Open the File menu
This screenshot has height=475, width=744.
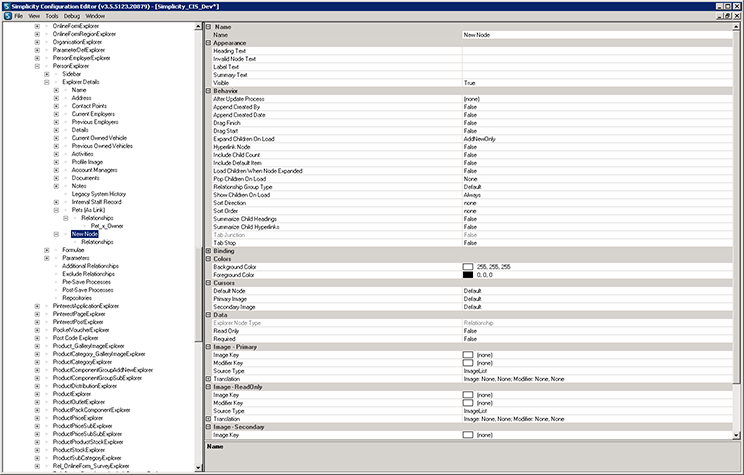19,16
